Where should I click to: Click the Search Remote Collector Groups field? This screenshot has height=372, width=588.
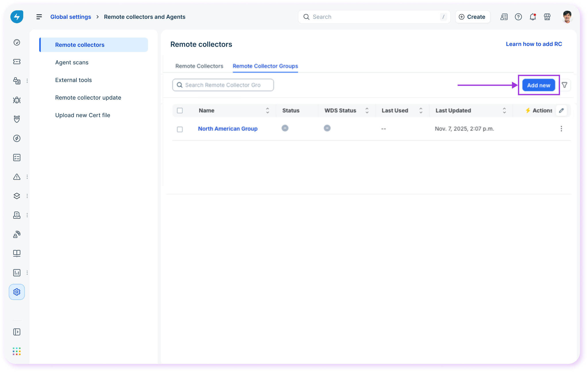pos(223,85)
